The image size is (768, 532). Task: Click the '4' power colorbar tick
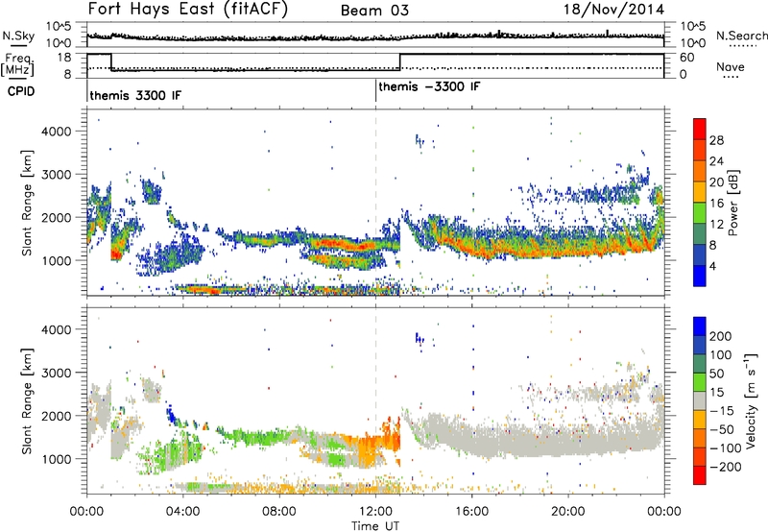point(712,266)
